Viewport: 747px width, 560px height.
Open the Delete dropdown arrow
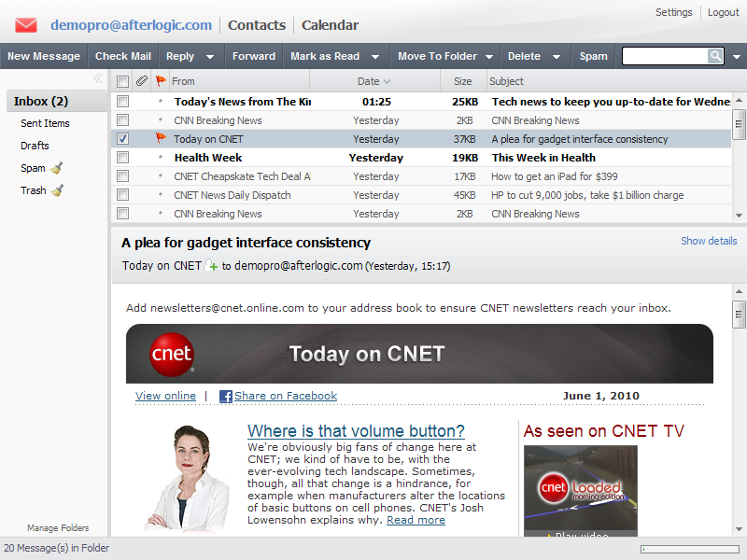click(556, 57)
